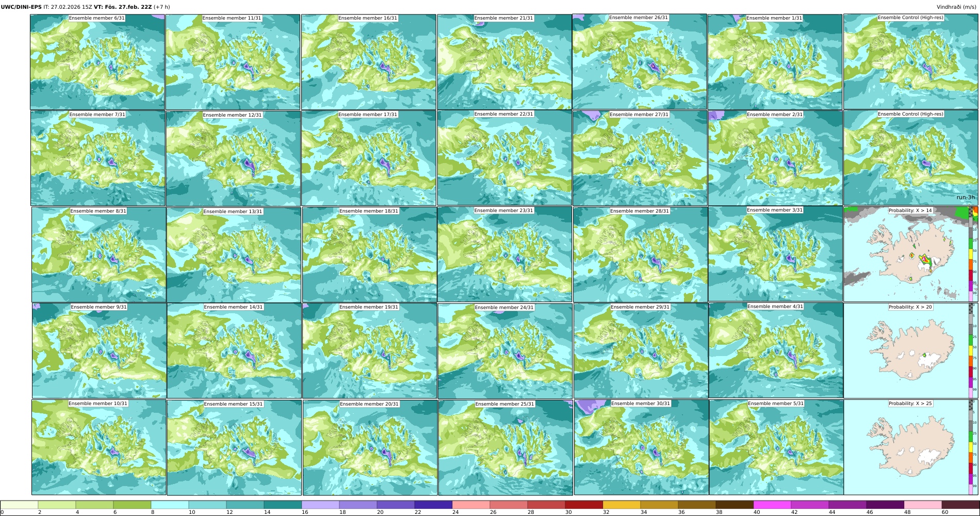Open the Ensemble Control panel marked run-3h

[x=911, y=157]
